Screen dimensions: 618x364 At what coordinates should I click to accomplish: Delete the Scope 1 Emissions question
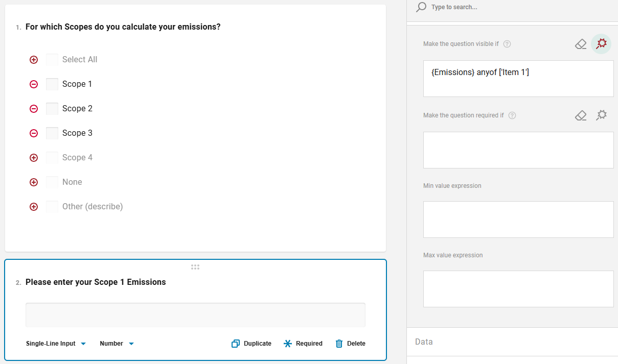click(x=351, y=344)
